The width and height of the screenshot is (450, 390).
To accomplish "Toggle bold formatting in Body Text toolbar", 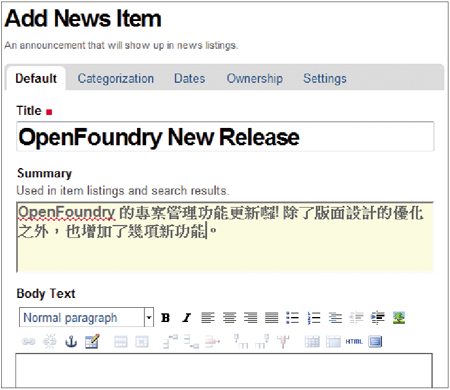I will 165,318.
